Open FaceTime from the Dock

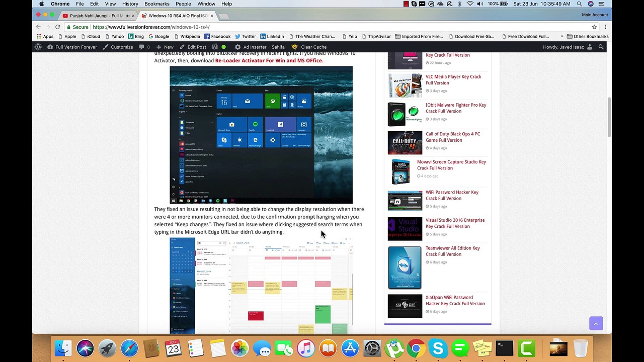tap(284, 348)
